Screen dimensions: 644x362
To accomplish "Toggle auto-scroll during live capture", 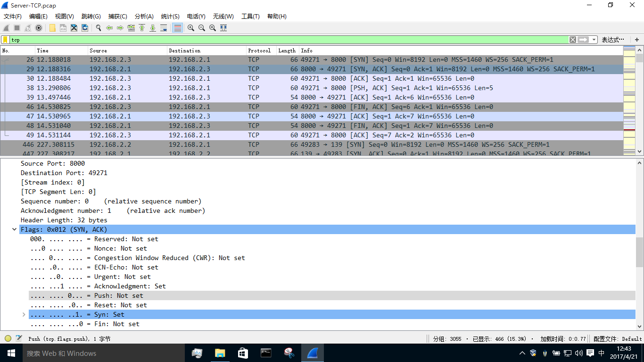I will point(164,28).
